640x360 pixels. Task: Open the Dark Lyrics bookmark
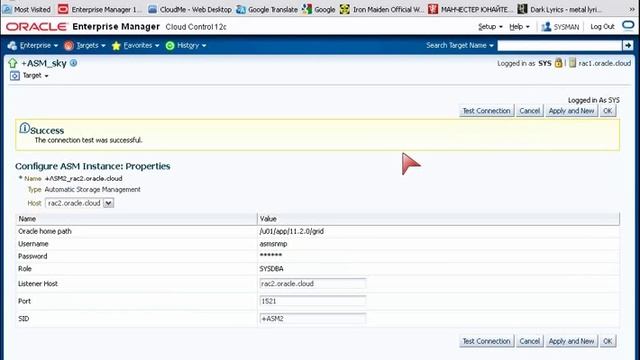point(559,9)
